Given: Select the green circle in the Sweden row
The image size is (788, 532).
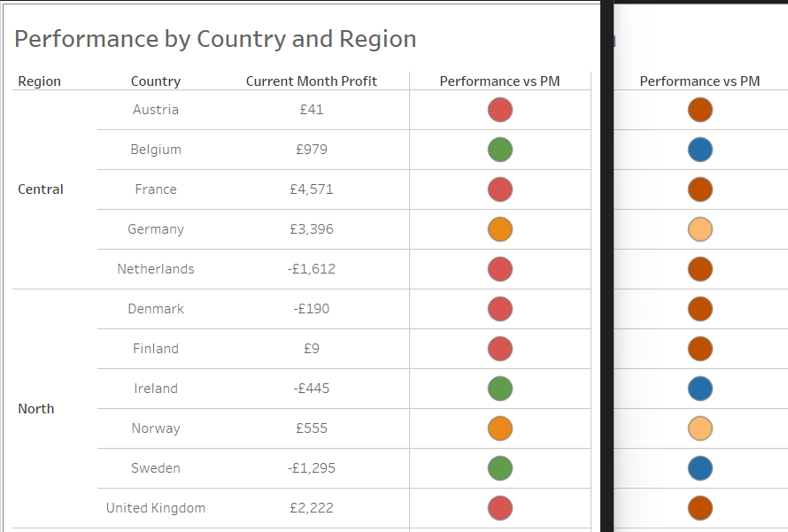Looking at the screenshot, I should (x=500, y=468).
